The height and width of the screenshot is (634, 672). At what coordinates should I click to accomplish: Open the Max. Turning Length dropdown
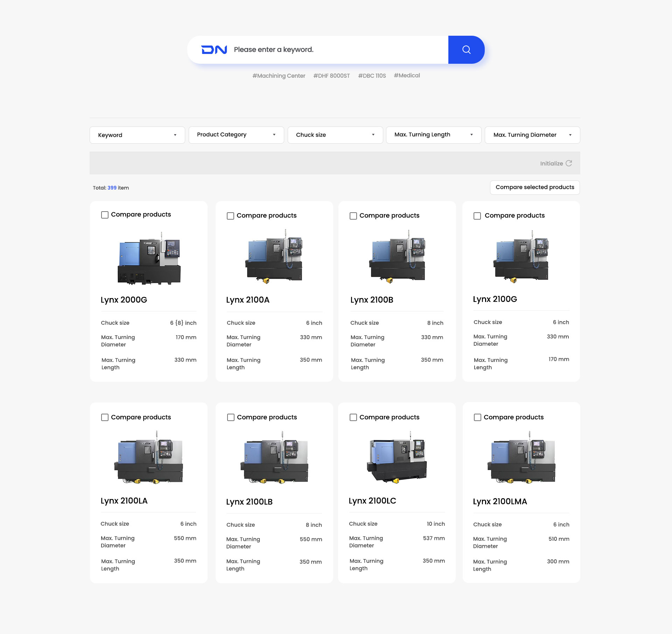[x=433, y=135]
